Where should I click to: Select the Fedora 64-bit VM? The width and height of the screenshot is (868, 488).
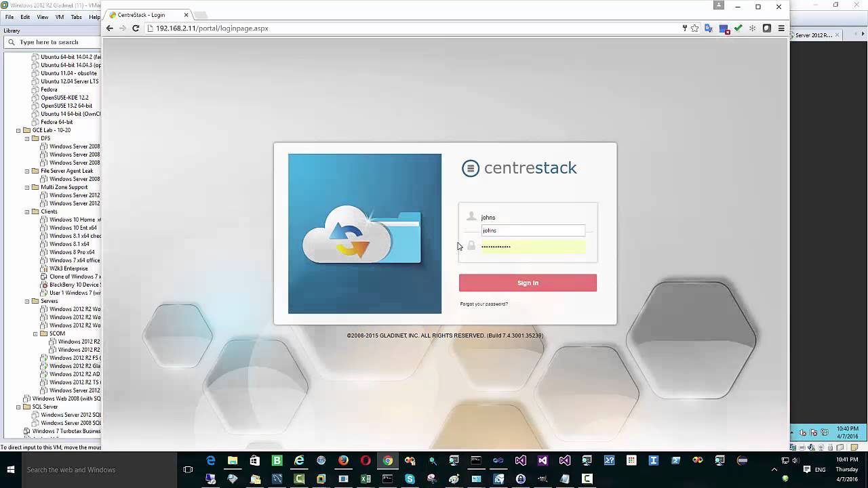57,122
